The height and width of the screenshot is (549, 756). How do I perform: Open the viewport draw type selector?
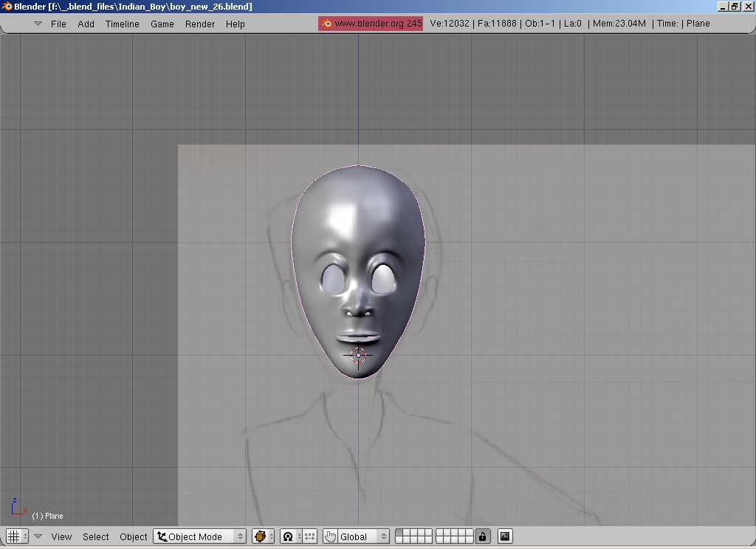(264, 536)
